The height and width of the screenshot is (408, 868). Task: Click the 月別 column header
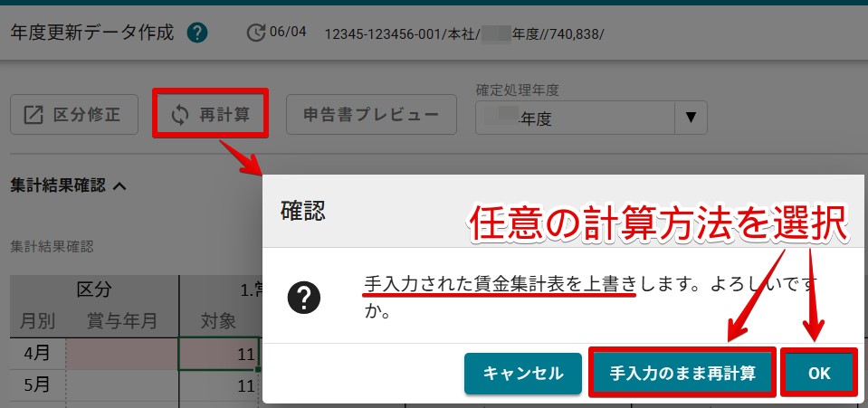click(37, 320)
